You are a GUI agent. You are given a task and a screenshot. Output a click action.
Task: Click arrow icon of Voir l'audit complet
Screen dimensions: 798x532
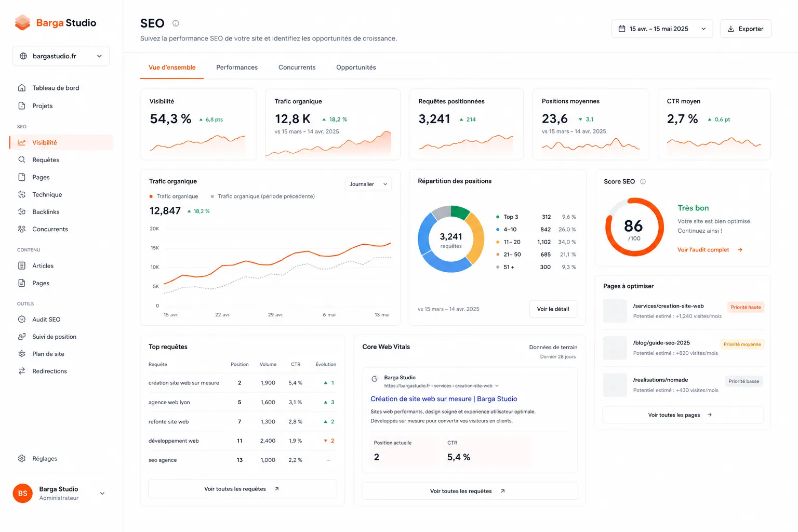pyautogui.click(x=740, y=250)
